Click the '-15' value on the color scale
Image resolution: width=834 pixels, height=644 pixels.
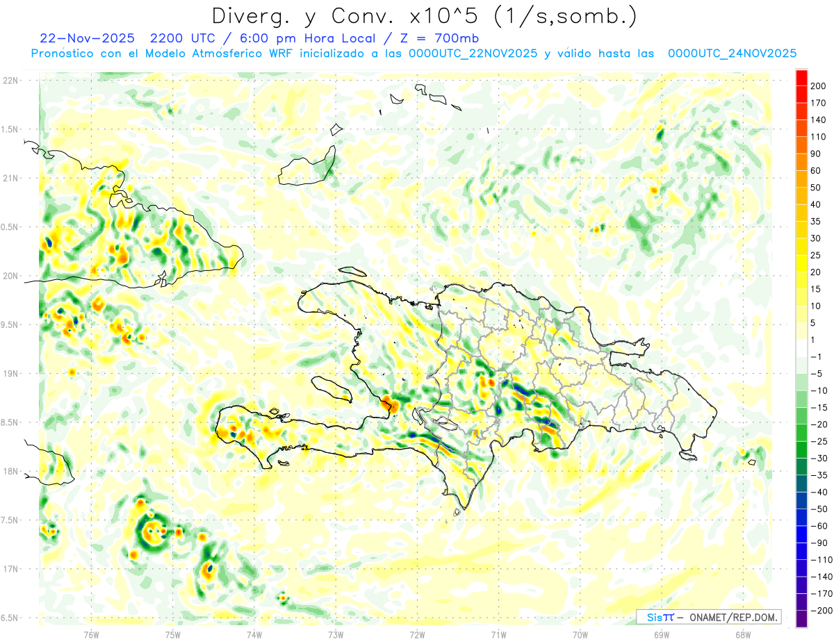[818, 407]
